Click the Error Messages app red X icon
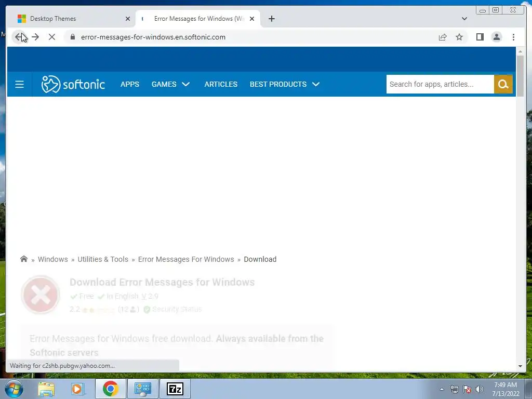This screenshot has height=399, width=532. pyautogui.click(x=41, y=295)
